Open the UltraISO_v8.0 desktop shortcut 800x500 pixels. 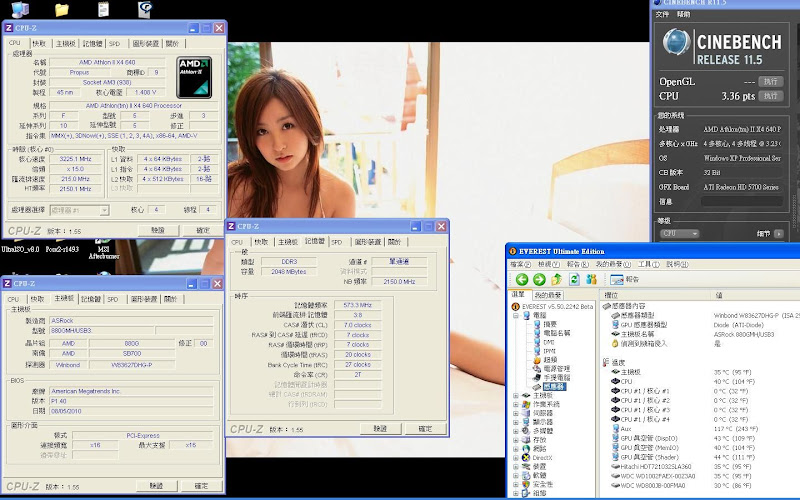tap(20, 249)
